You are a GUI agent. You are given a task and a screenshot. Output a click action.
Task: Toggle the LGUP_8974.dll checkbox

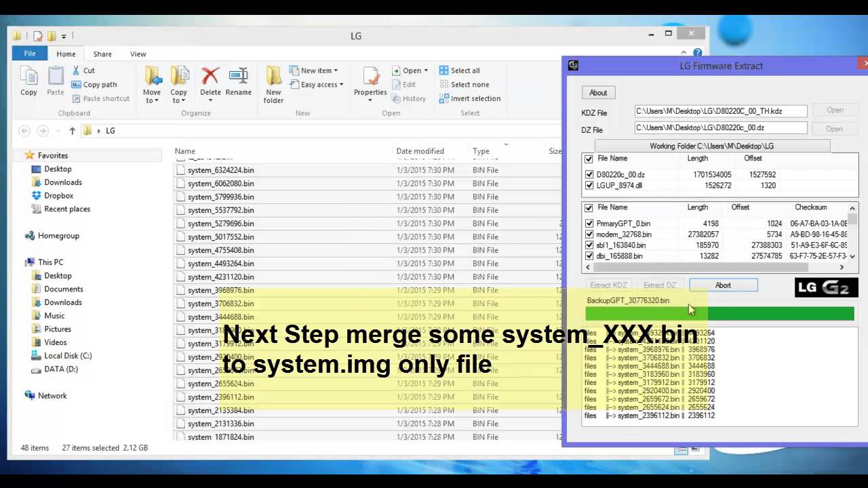(589, 186)
